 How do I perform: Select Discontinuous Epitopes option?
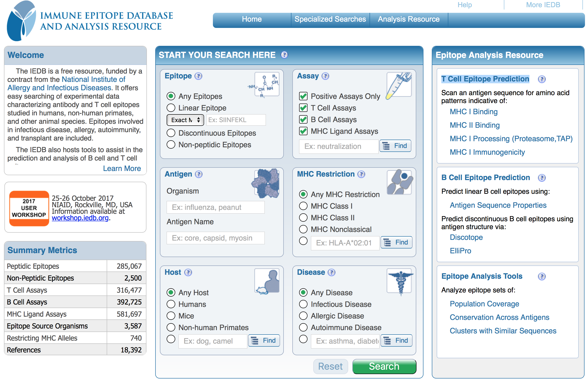tap(171, 133)
